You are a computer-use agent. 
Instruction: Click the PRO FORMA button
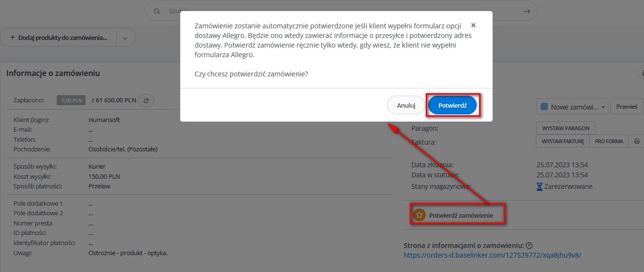(x=609, y=141)
